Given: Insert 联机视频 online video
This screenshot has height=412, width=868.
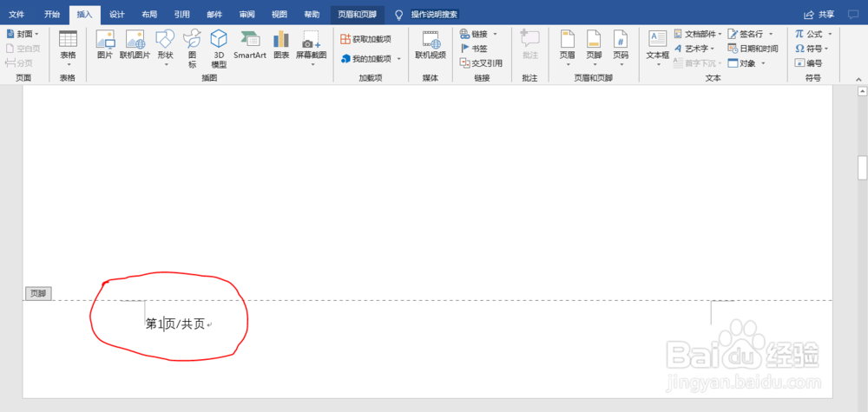Looking at the screenshot, I should [x=431, y=45].
